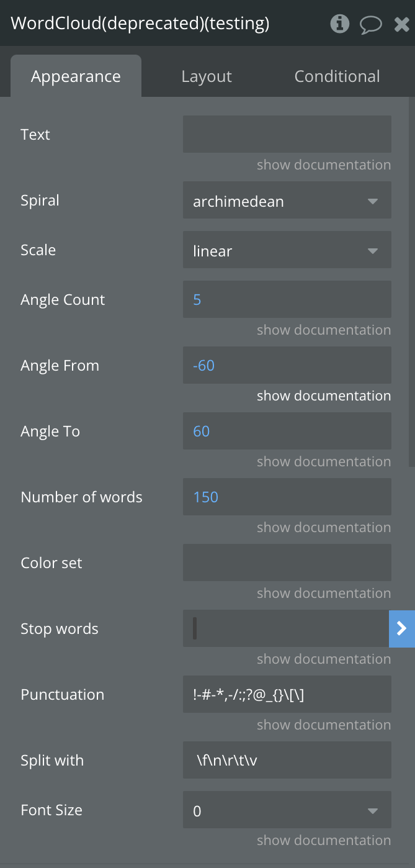
Task: Edit the Angle Count value
Action: (x=287, y=299)
